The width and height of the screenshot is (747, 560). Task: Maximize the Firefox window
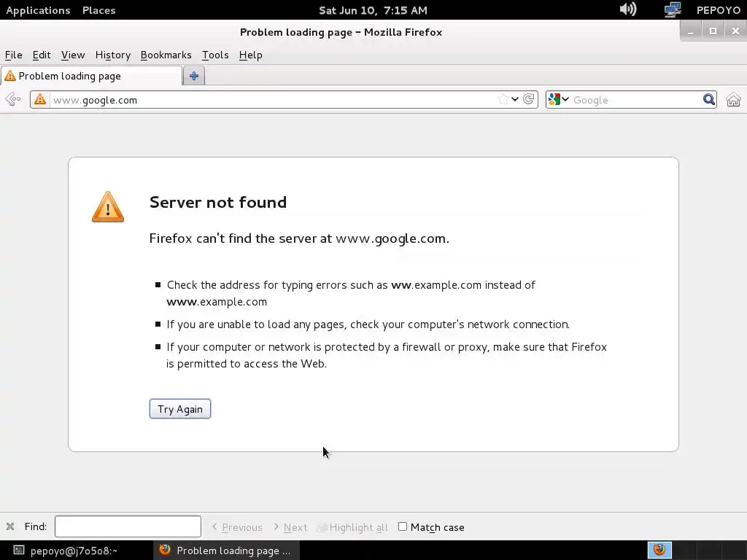tap(713, 31)
